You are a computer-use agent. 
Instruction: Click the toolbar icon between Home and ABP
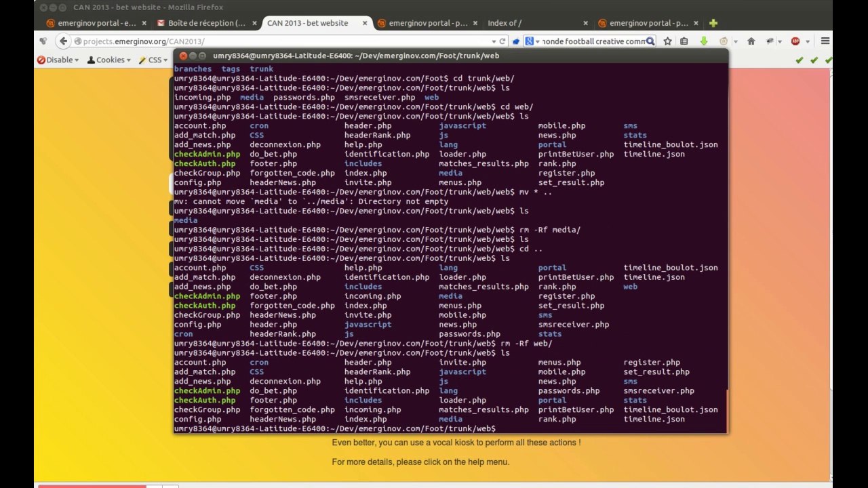(769, 41)
